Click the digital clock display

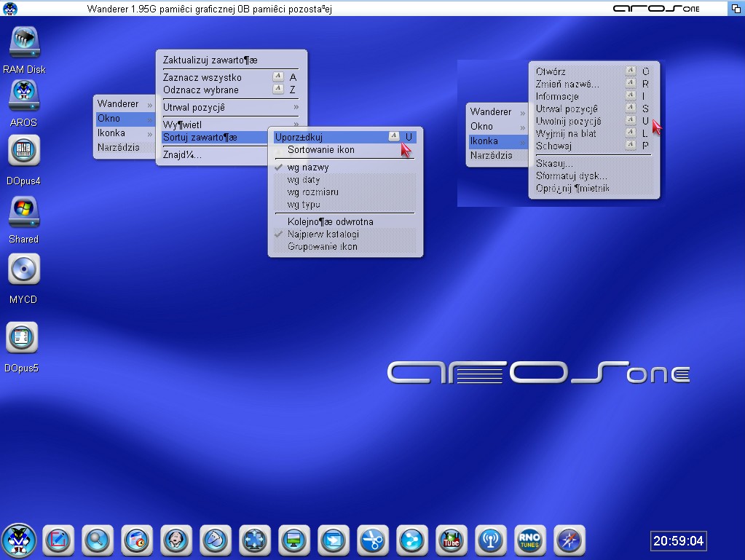click(x=678, y=541)
